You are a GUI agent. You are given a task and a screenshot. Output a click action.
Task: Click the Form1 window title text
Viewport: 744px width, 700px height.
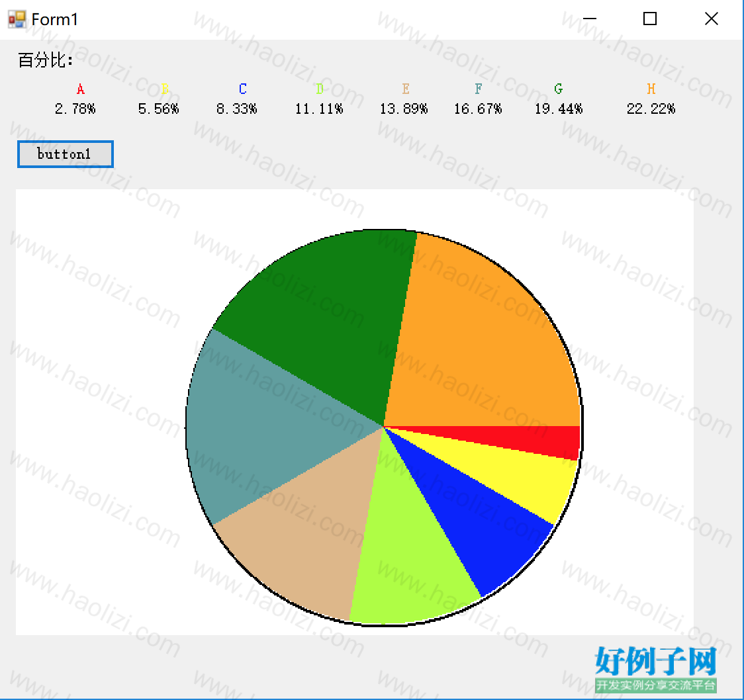(x=54, y=19)
